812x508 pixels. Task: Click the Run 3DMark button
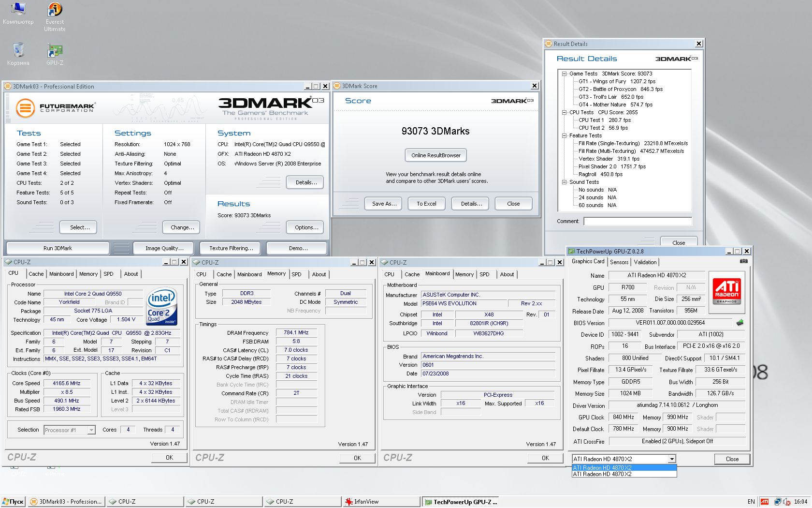(x=58, y=248)
